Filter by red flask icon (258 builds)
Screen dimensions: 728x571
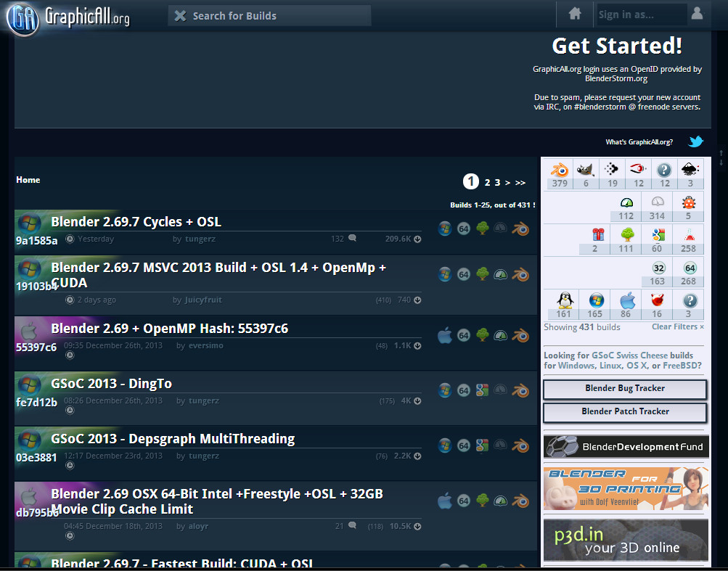point(690,235)
